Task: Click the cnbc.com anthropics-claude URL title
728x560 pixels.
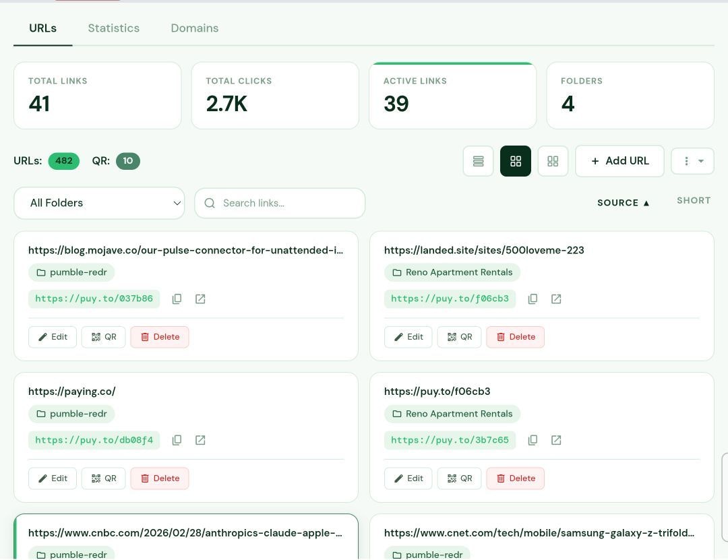Action: [185, 533]
